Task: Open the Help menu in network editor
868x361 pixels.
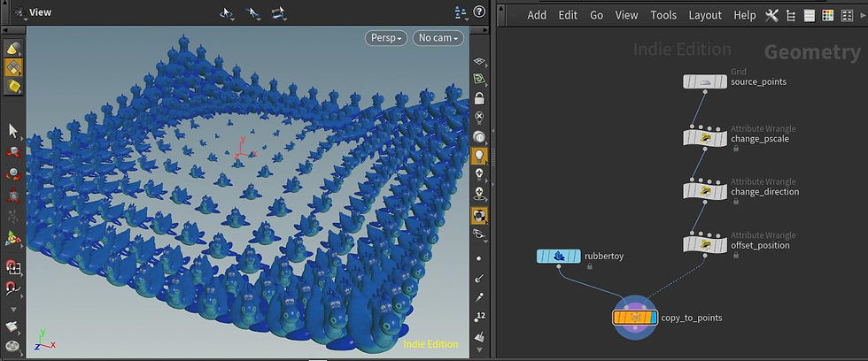Action: point(745,15)
